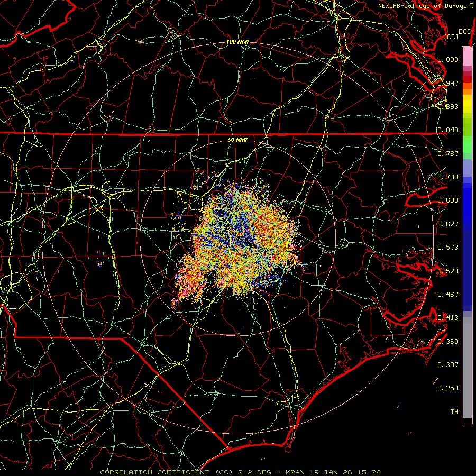Screen dimensions: 476x476
Task: Click the 0.467 legend value
Action: (448, 295)
